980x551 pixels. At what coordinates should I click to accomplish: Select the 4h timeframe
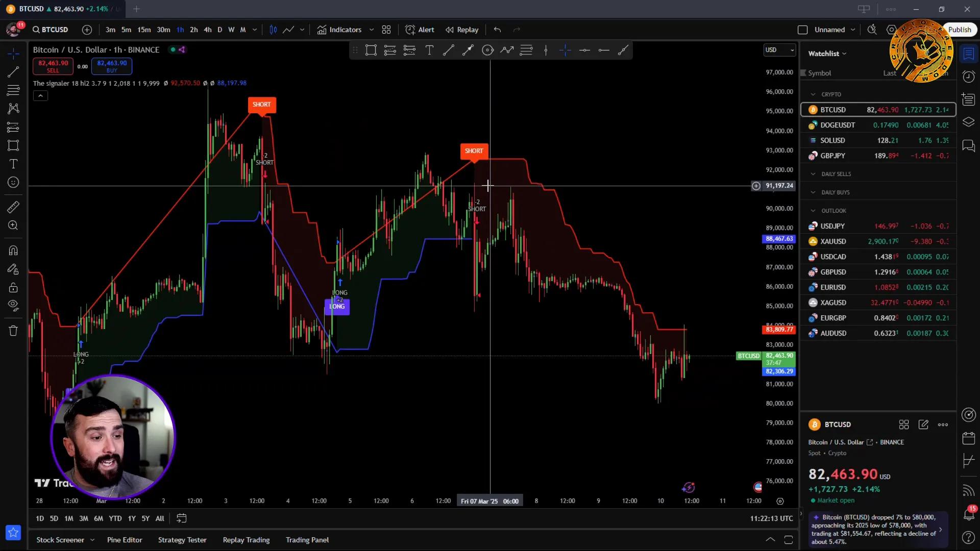pyautogui.click(x=207, y=30)
